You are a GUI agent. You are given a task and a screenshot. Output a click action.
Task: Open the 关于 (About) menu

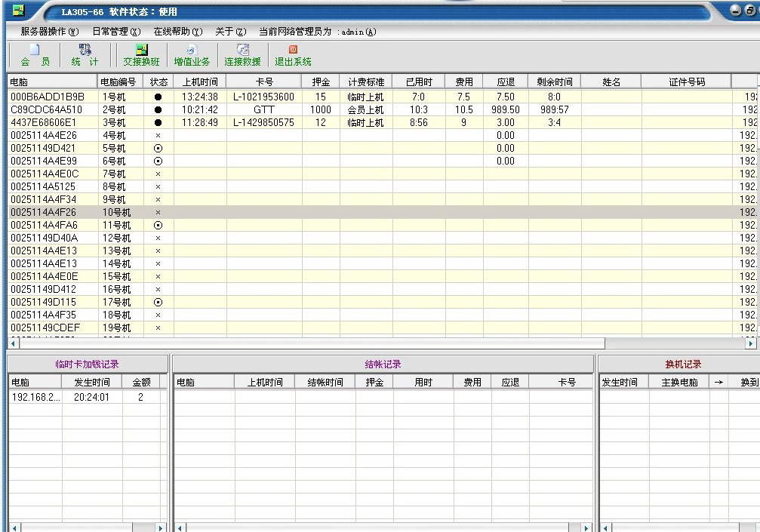point(230,32)
